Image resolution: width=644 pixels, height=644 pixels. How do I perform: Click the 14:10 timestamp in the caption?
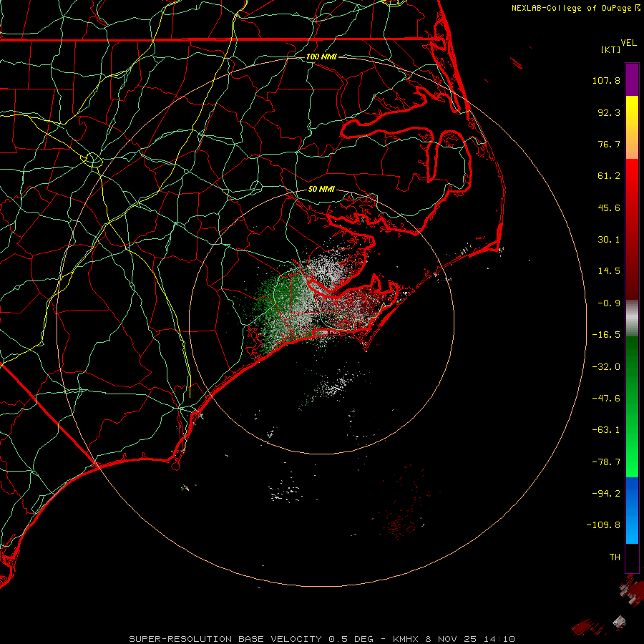coord(500,639)
